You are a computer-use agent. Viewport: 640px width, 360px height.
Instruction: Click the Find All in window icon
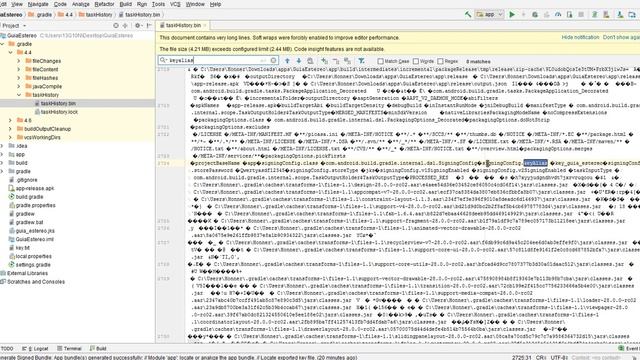[310, 60]
